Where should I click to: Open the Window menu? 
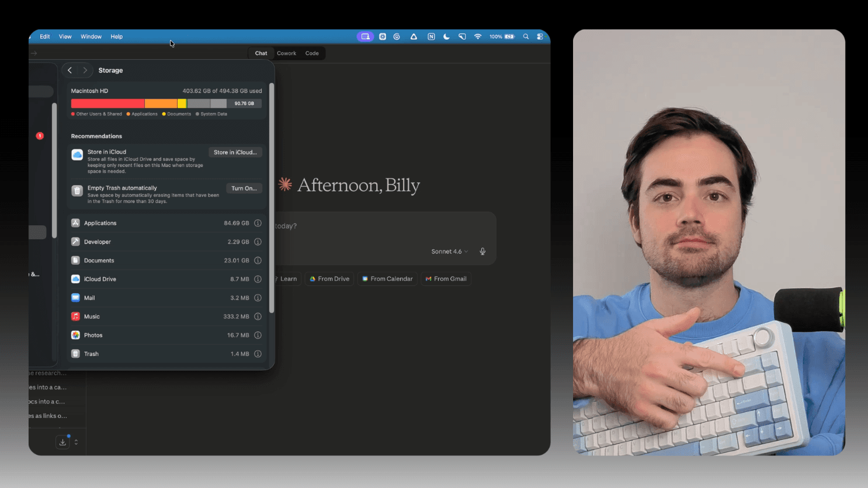[91, 37]
